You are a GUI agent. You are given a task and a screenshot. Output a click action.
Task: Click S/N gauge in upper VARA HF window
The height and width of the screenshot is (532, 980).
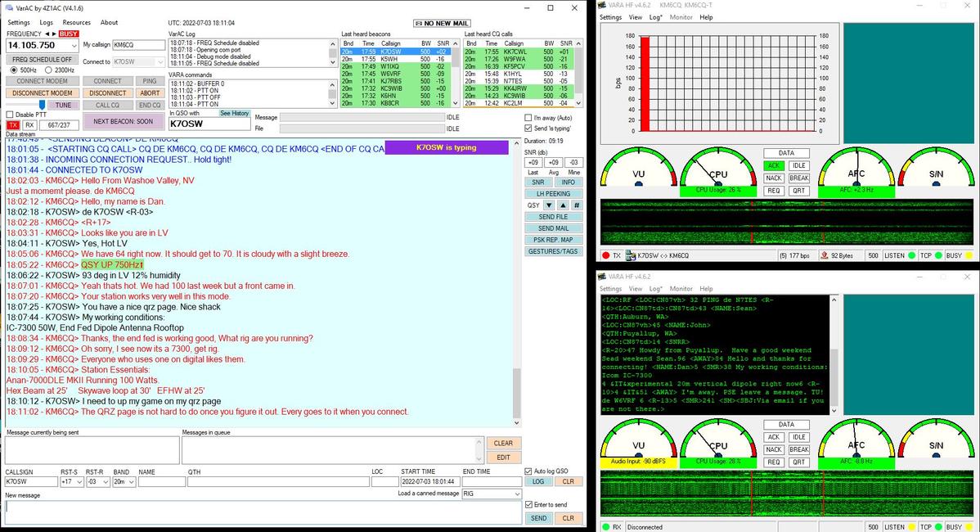(936, 168)
